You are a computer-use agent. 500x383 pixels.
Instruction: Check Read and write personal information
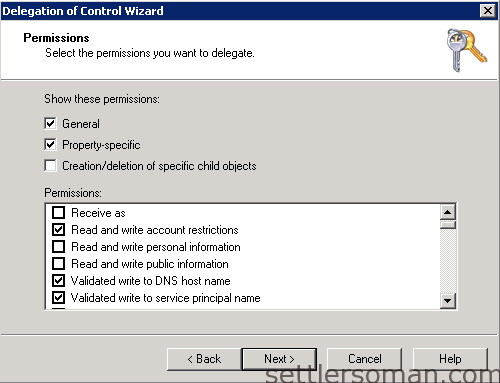59,247
